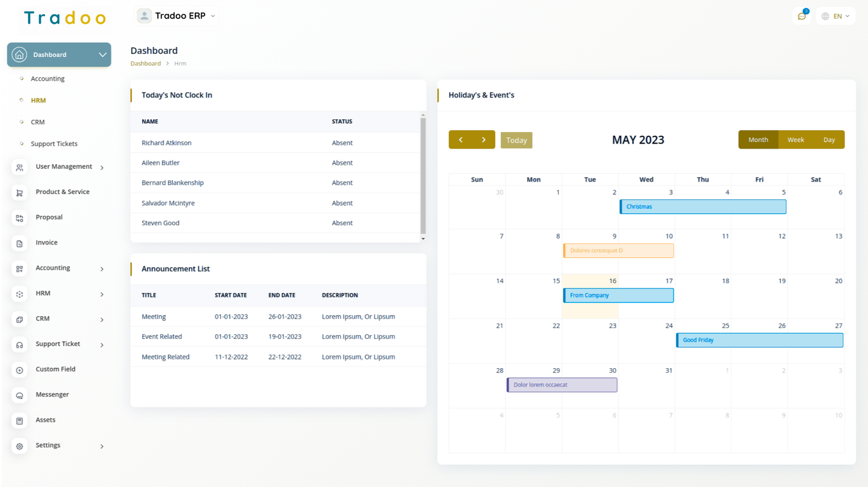Click the Product & Service cart icon
This screenshot has height=487, width=868.
pyautogui.click(x=20, y=193)
